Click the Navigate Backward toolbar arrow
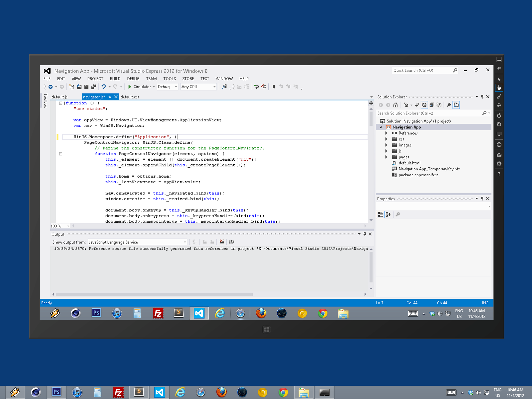The image size is (532, 399). [51, 87]
